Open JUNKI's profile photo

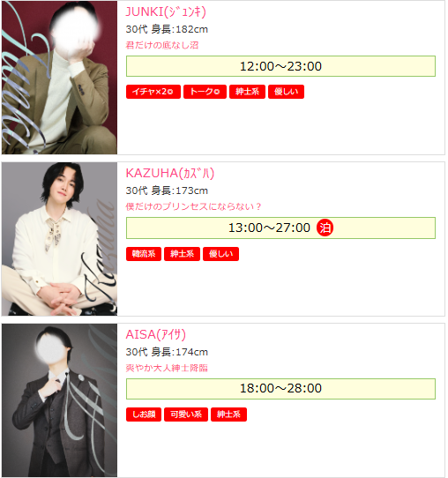59,78
